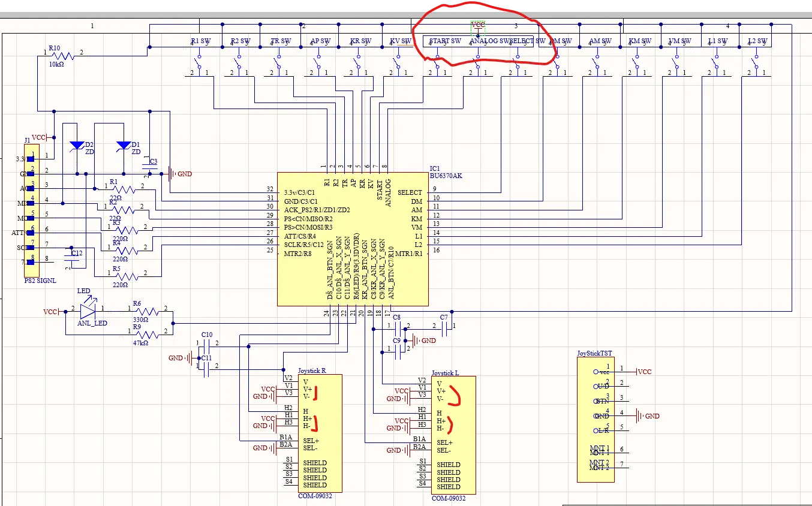The height and width of the screenshot is (506, 812).
Task: Click the SEL+ pin on Joystick L
Action: (444, 442)
